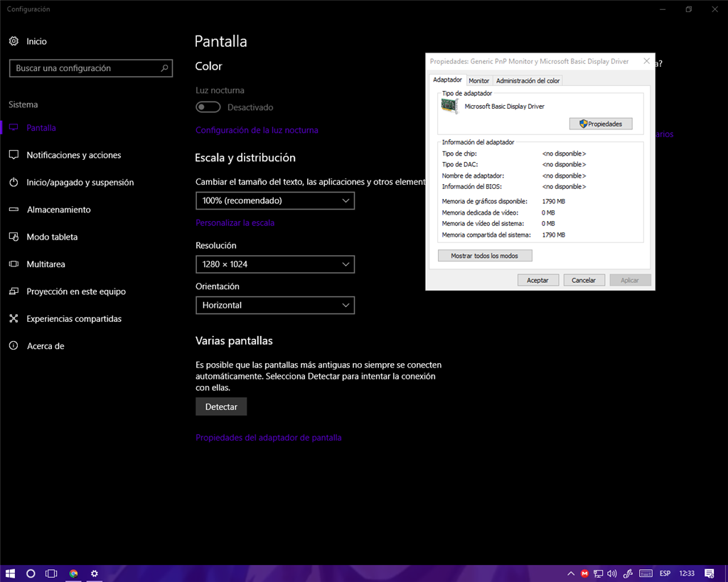Click the red antivirus tray icon
The image size is (728, 582).
tap(584, 573)
